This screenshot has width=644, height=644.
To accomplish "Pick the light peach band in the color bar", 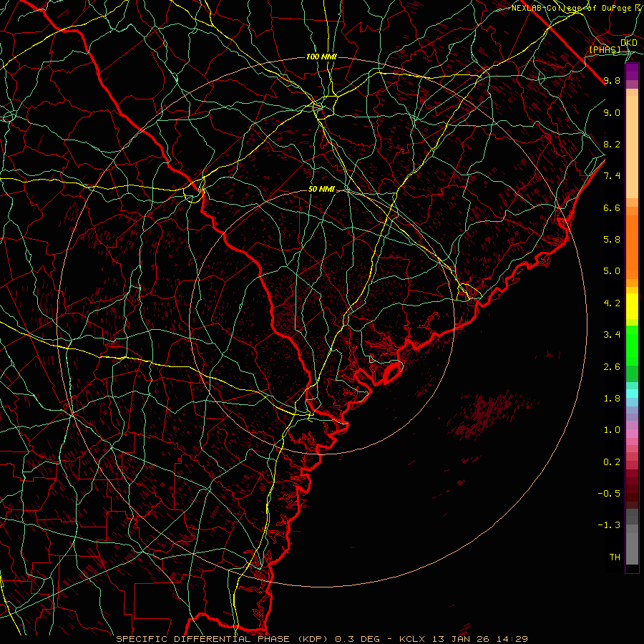I will [632, 147].
